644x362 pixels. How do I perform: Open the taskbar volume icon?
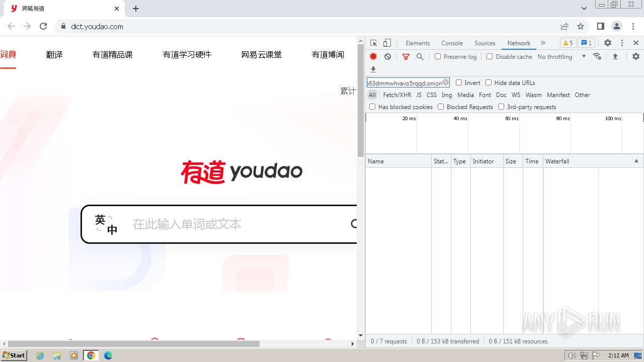[x=572, y=355]
